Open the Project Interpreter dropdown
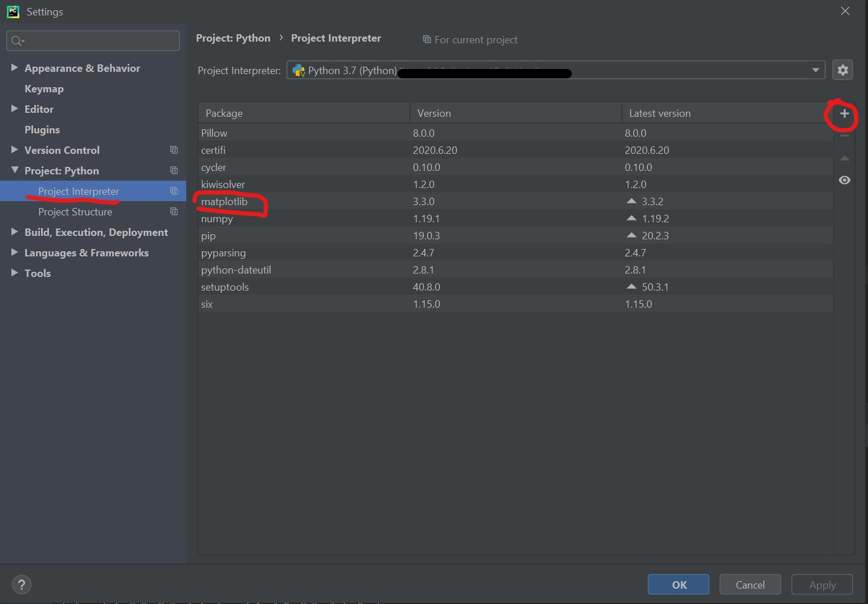This screenshot has width=868, height=604. pyautogui.click(x=555, y=70)
